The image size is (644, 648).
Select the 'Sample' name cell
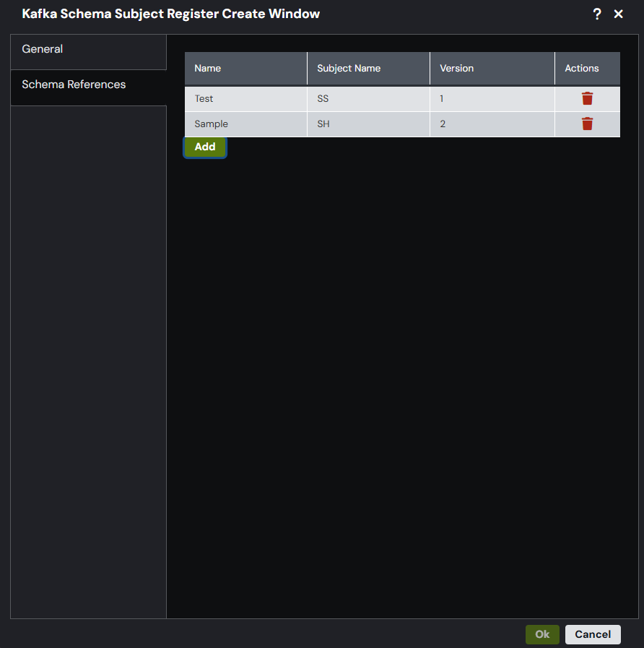(x=245, y=124)
